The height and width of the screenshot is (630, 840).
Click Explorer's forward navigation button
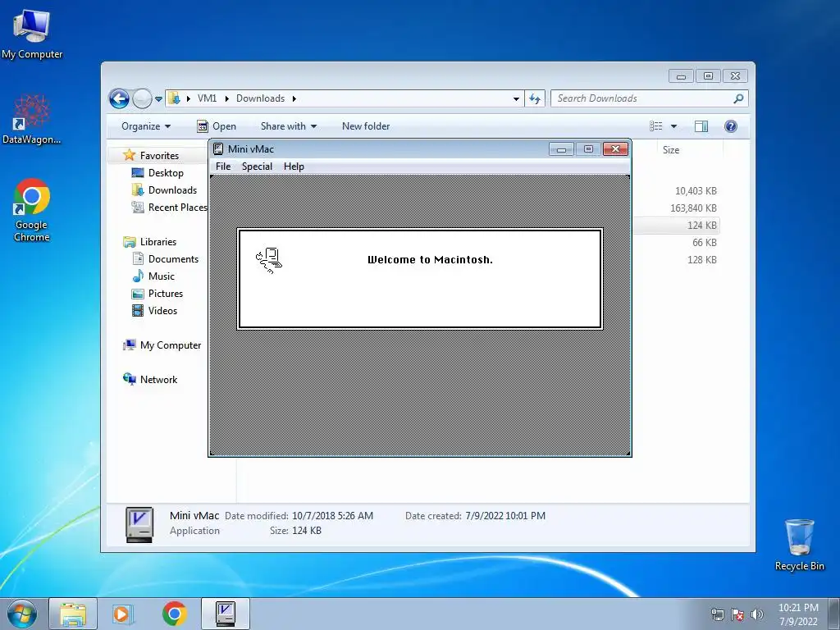[142, 98]
